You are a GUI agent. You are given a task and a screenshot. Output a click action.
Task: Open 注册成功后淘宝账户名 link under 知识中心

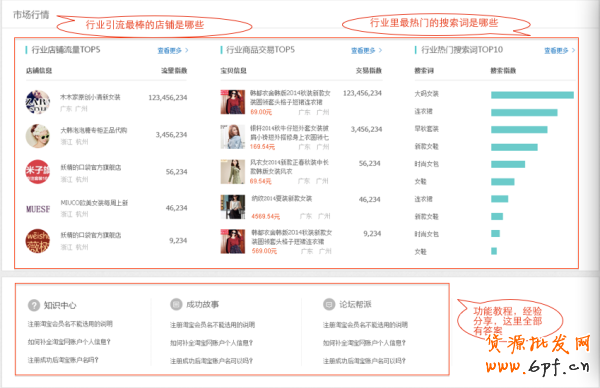point(63,360)
